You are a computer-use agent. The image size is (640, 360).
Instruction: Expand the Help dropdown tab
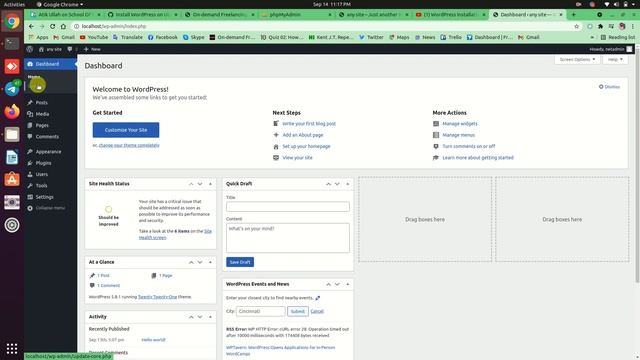[615, 60]
